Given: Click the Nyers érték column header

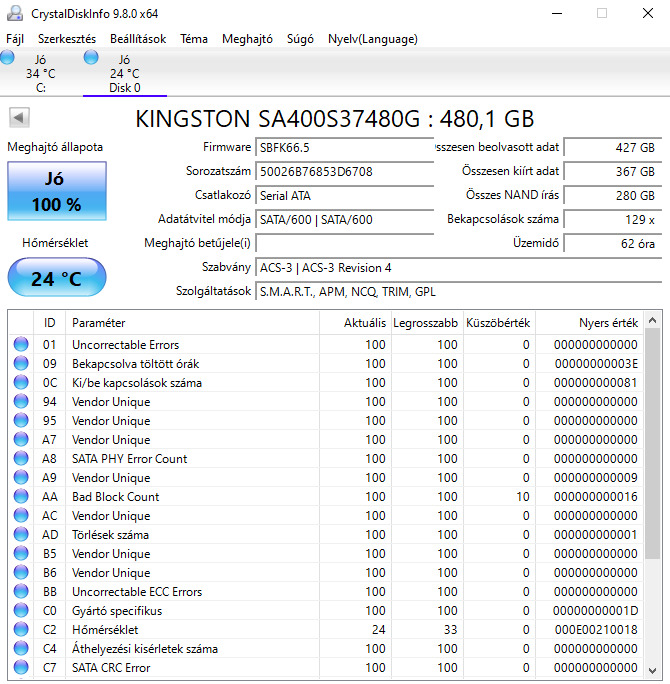Looking at the screenshot, I should point(589,323).
